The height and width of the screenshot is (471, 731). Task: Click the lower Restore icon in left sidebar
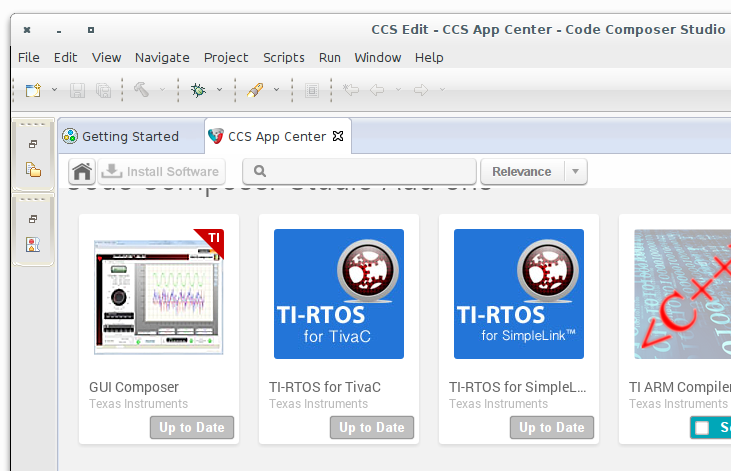tap(33, 219)
